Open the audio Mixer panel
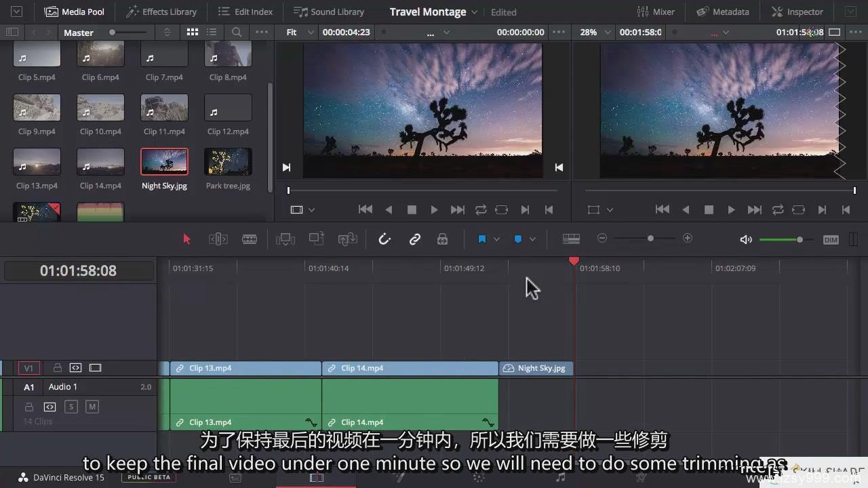The image size is (868, 488). (x=656, y=12)
